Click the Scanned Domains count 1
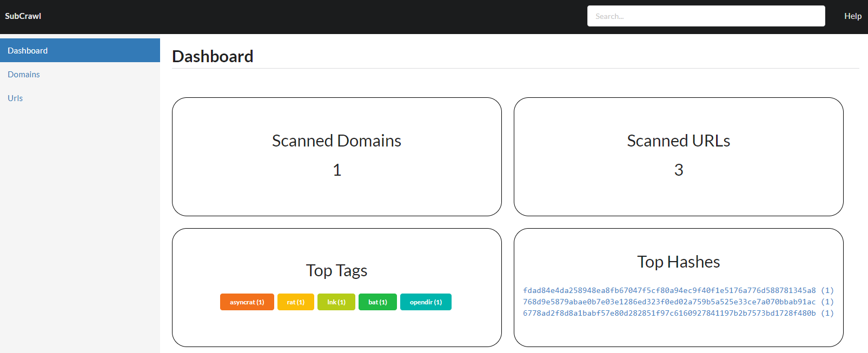Viewport: 868px width, 353px height. [x=337, y=170]
